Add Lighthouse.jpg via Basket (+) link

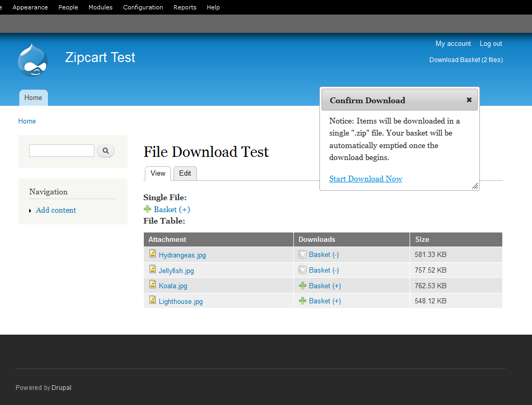click(x=325, y=301)
